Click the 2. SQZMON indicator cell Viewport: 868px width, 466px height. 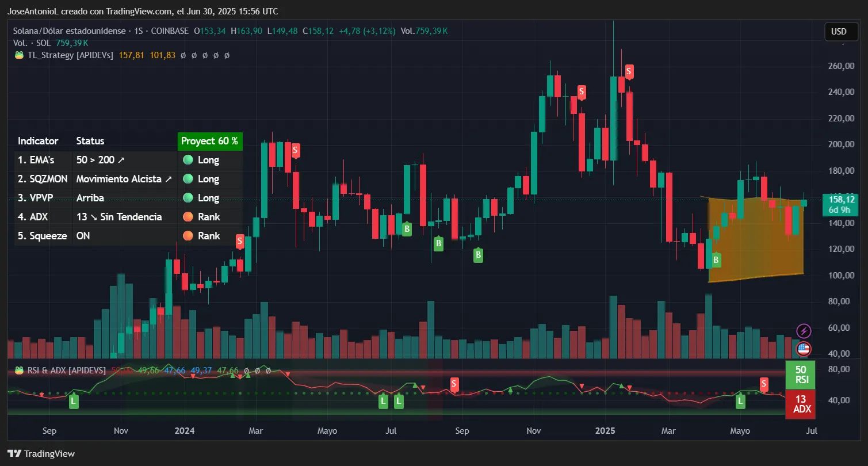click(43, 179)
